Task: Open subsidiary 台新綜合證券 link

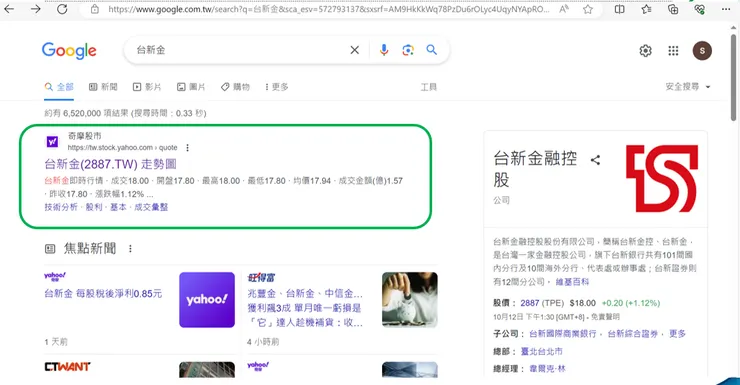Action: click(632, 334)
